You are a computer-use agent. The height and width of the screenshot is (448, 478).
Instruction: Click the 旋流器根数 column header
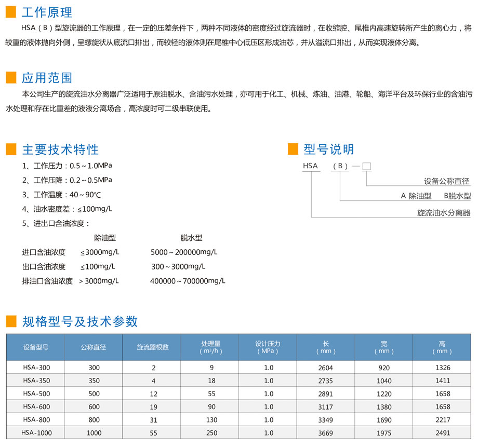click(153, 347)
